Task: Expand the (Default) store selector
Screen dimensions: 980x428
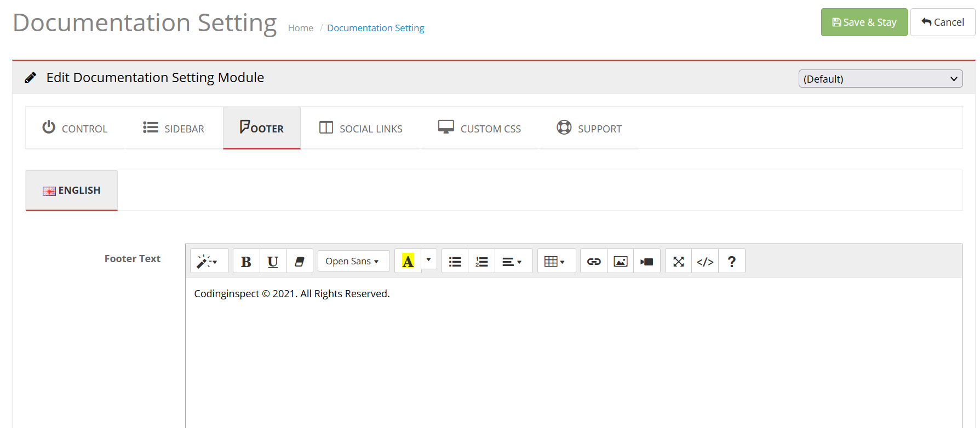Action: (880, 79)
